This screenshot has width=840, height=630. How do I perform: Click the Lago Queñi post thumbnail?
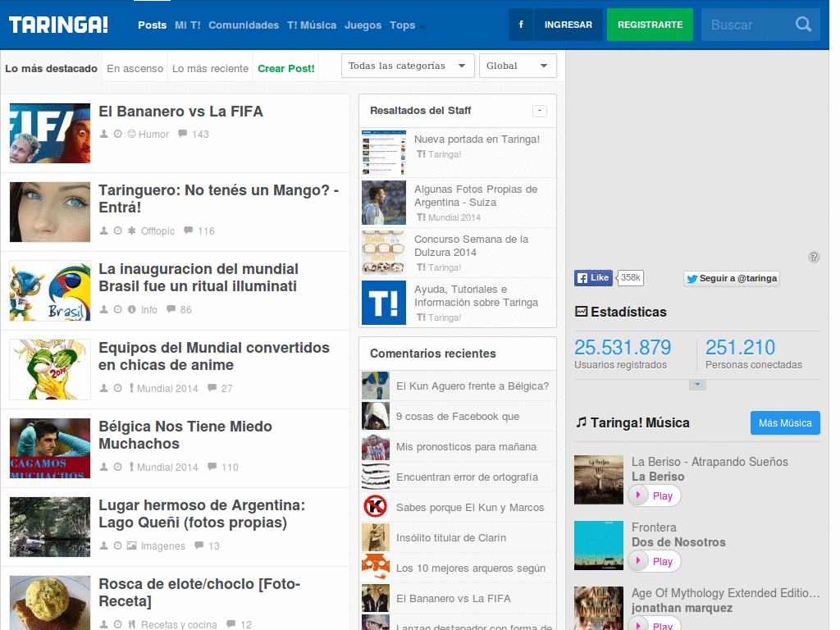(50, 527)
